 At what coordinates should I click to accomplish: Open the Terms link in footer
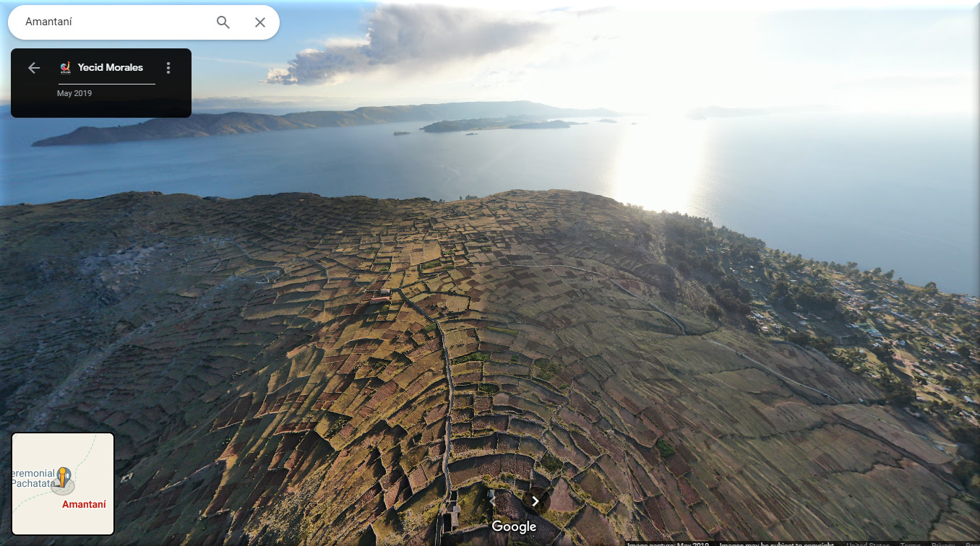click(910, 544)
